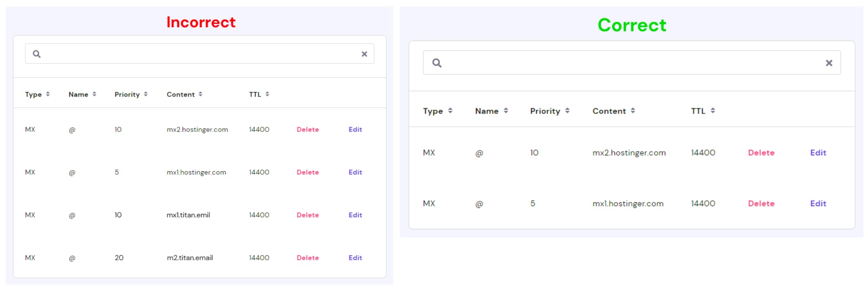Click the search input in the Correct panel

coord(632,63)
